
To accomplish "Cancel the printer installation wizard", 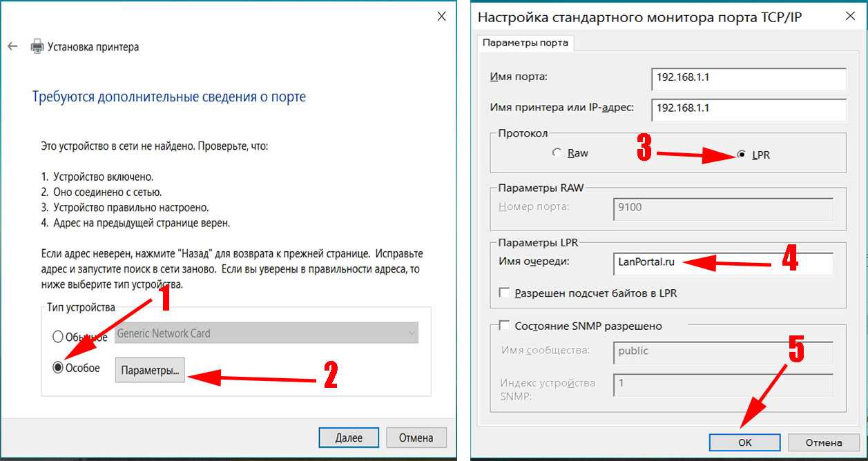I will (x=416, y=438).
